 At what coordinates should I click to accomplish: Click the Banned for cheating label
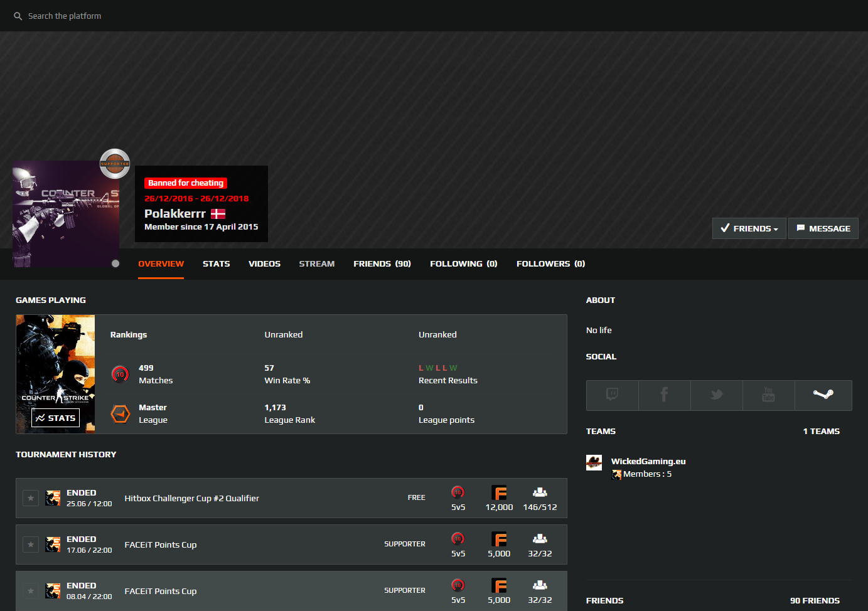(186, 183)
